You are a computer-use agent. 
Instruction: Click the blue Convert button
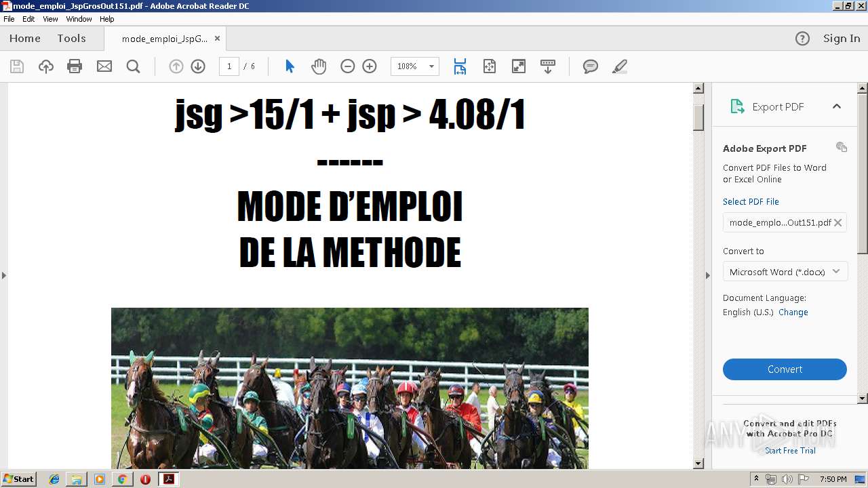coord(785,369)
